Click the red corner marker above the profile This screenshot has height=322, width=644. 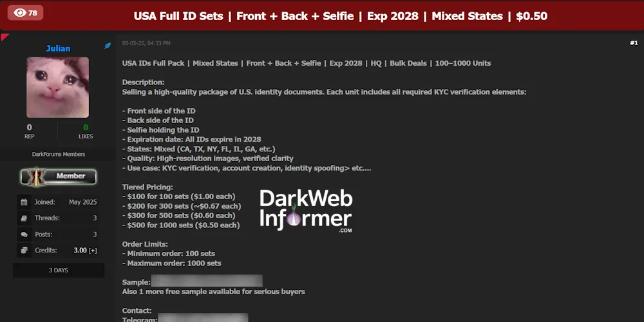coord(4,37)
